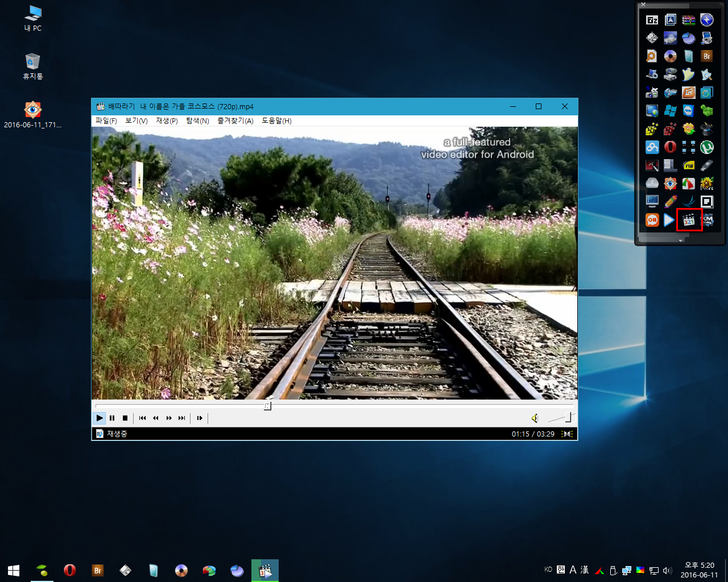Click the 01:15 / 03:29 time display
This screenshot has height=582, width=728.
click(x=533, y=434)
